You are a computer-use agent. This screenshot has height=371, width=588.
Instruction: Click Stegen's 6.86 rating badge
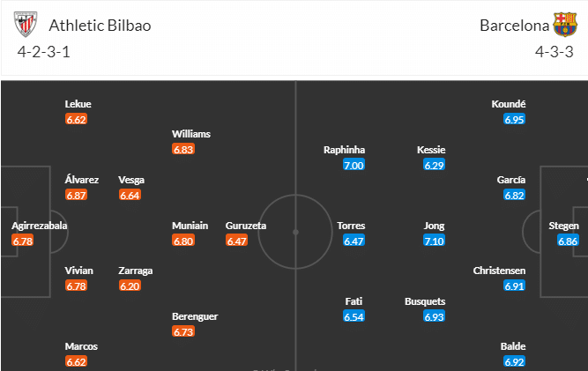tap(568, 241)
